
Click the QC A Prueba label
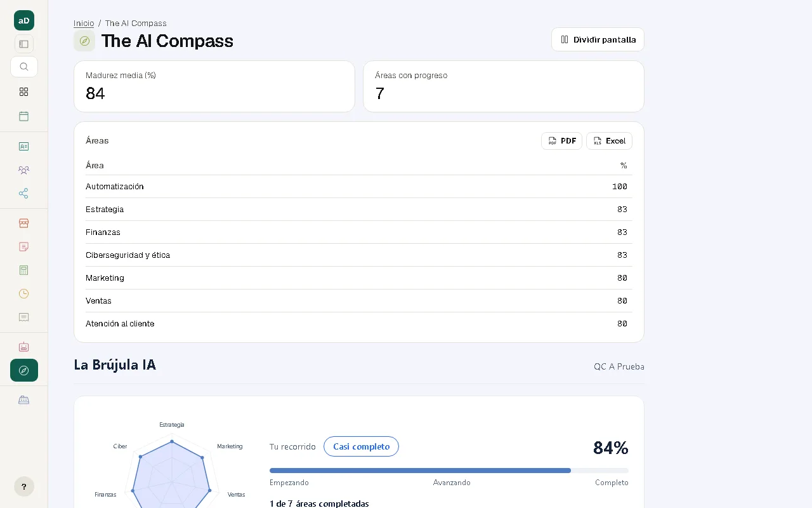click(619, 366)
